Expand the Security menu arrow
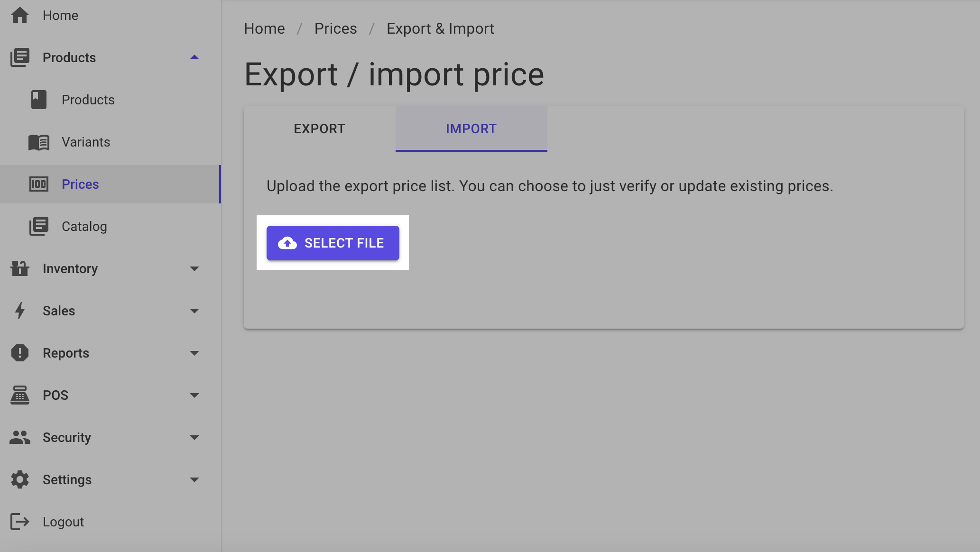 [194, 437]
